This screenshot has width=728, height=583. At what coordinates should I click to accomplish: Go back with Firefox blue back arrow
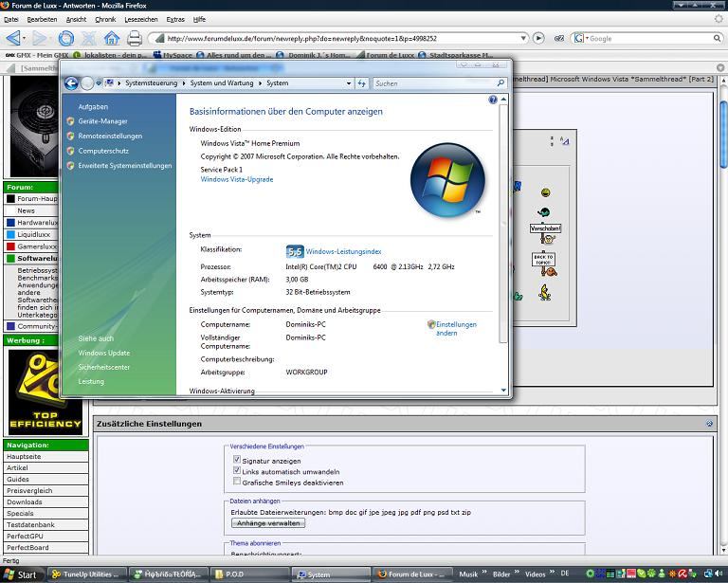[13, 38]
